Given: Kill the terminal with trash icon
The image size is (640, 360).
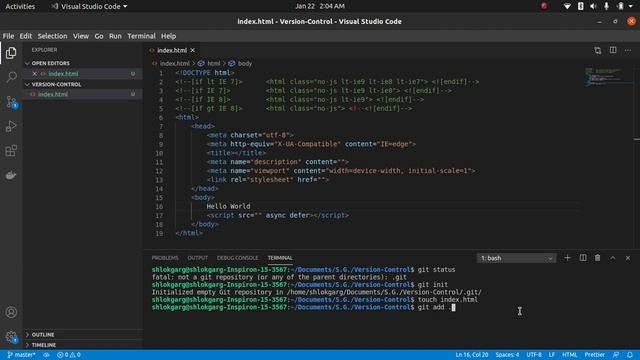Looking at the screenshot, I should 598,258.
